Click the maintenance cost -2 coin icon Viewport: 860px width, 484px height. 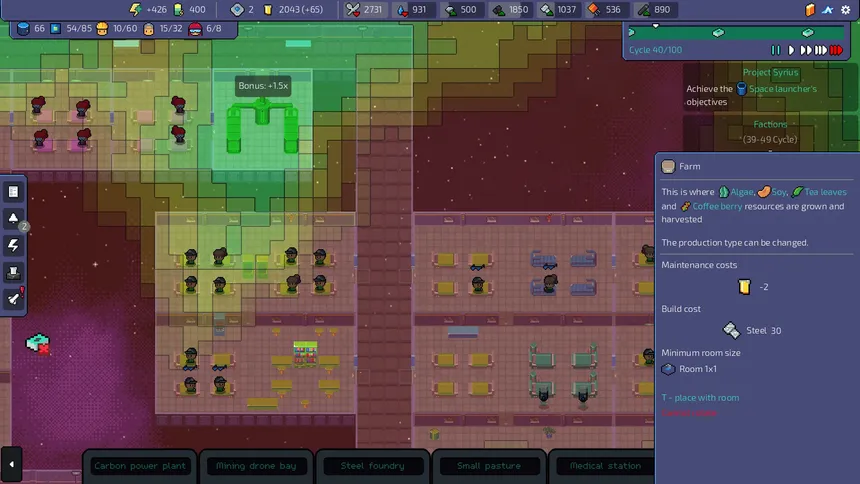744,286
